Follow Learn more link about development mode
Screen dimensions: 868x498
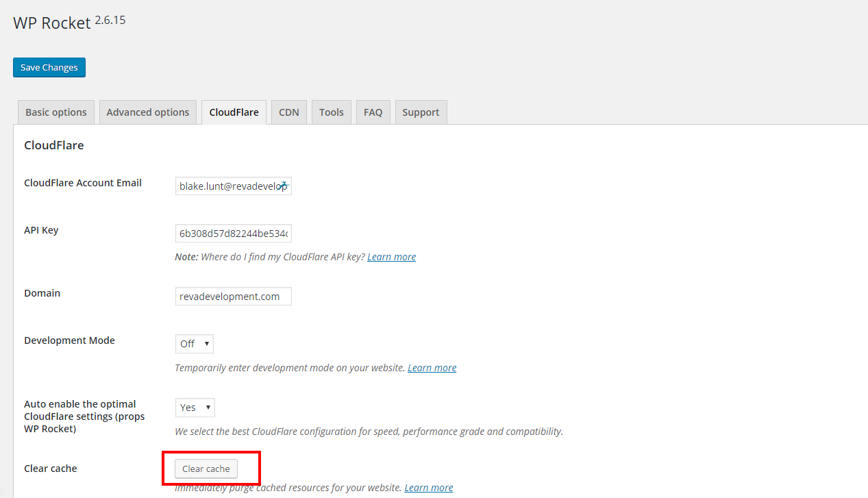(432, 368)
